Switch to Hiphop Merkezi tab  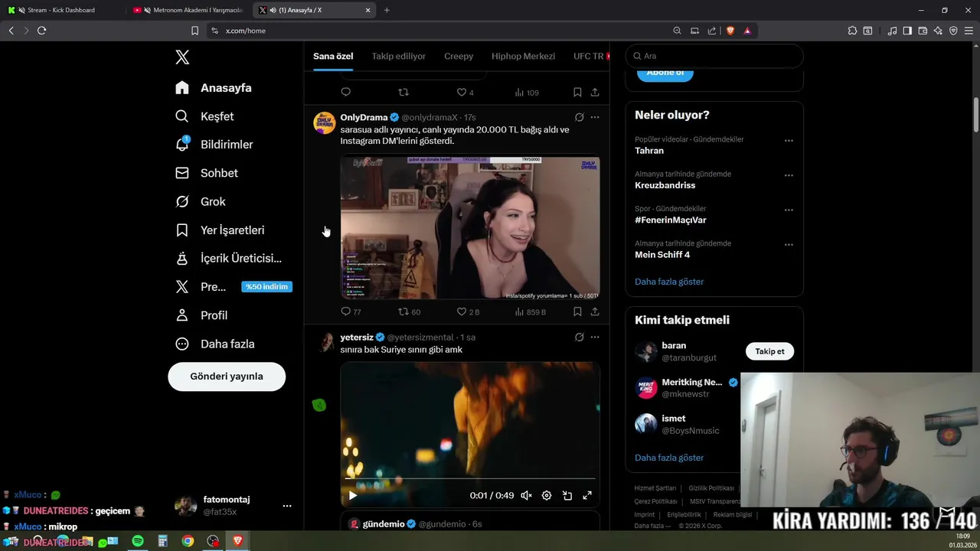pyautogui.click(x=523, y=56)
